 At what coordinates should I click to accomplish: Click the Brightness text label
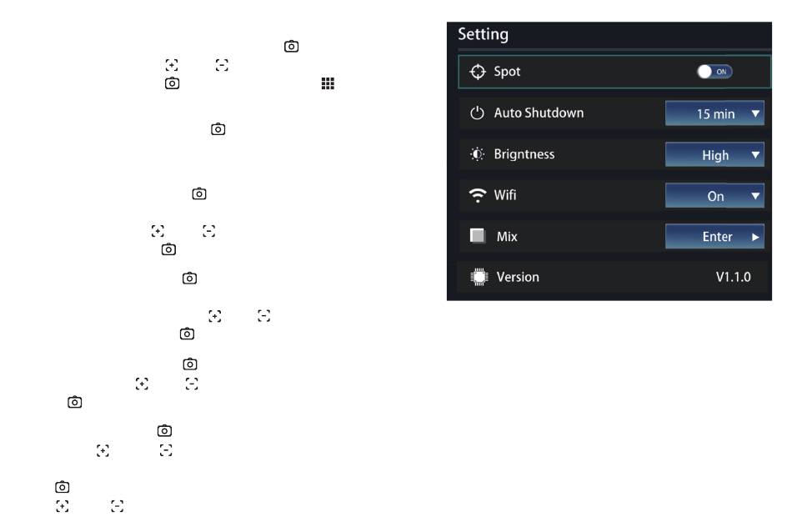524,154
